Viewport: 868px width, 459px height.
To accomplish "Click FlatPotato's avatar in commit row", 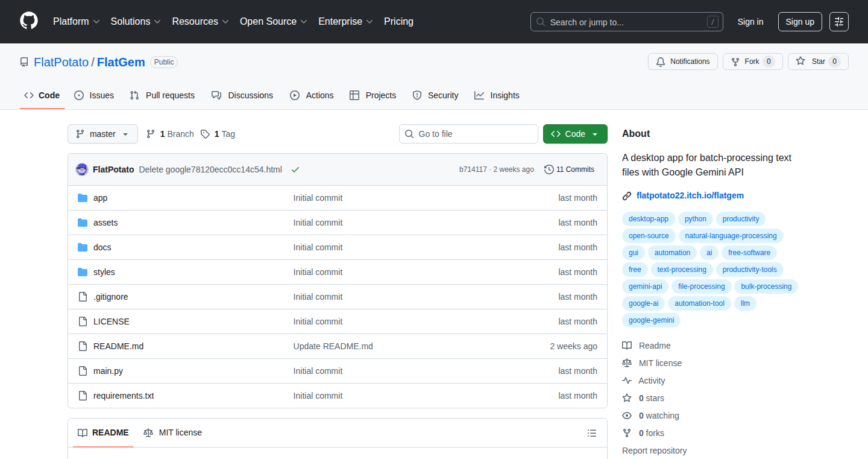I will click(82, 169).
